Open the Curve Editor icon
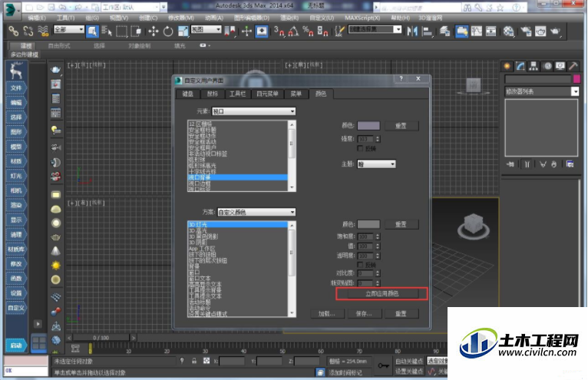588x380 pixels. [477, 31]
